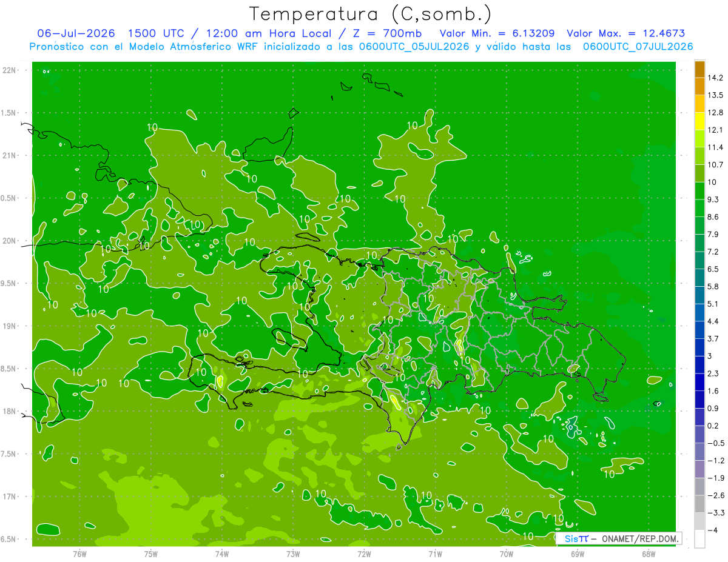Click the 0.9 legend value
The width and height of the screenshot is (728, 562).
[x=713, y=408]
